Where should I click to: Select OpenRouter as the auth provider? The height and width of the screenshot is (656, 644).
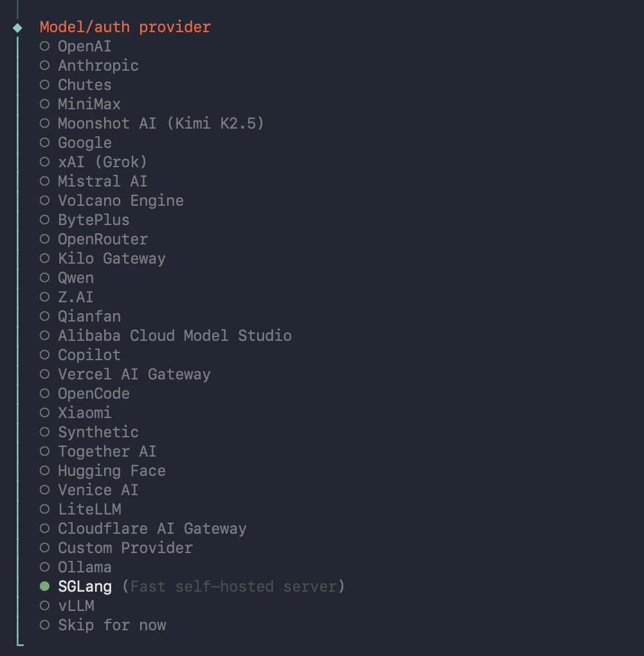tap(102, 239)
